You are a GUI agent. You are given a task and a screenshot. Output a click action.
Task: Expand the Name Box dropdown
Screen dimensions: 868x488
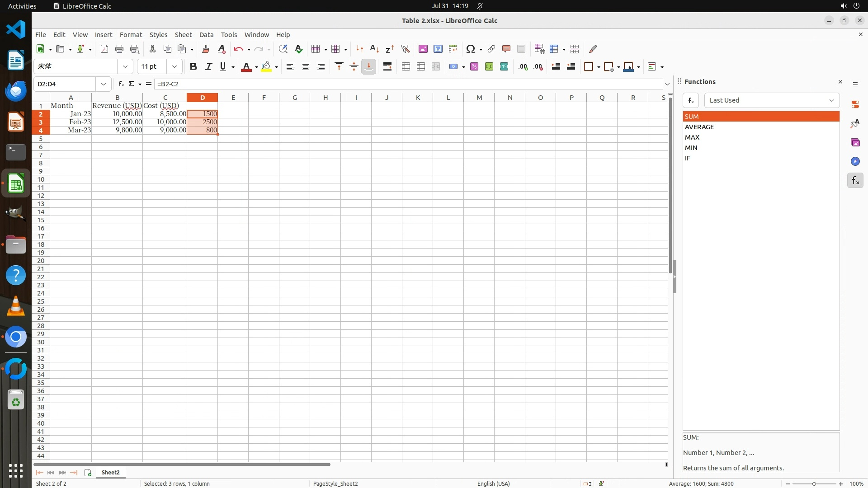click(x=104, y=84)
